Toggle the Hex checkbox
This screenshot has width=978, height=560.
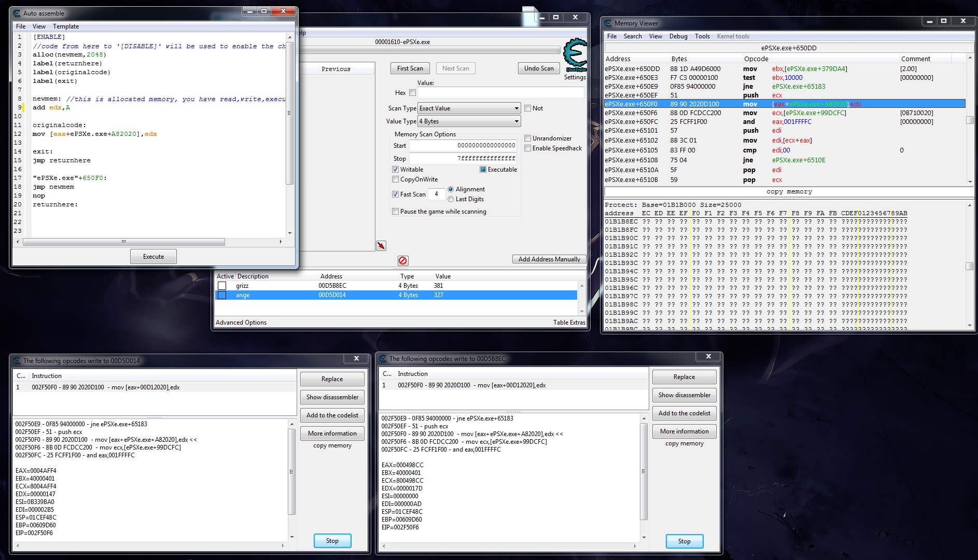(412, 93)
